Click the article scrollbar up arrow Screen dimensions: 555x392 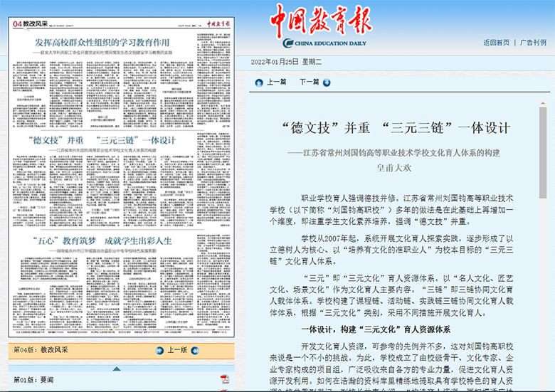pyautogui.click(x=543, y=103)
